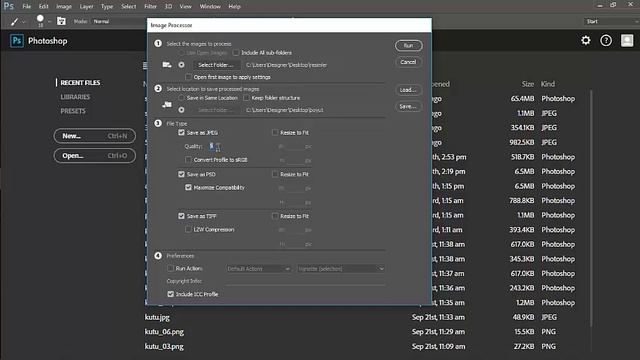Image resolution: width=640 pixels, height=360 pixels.
Task: Open the Type menu
Action: pyautogui.click(x=107, y=6)
